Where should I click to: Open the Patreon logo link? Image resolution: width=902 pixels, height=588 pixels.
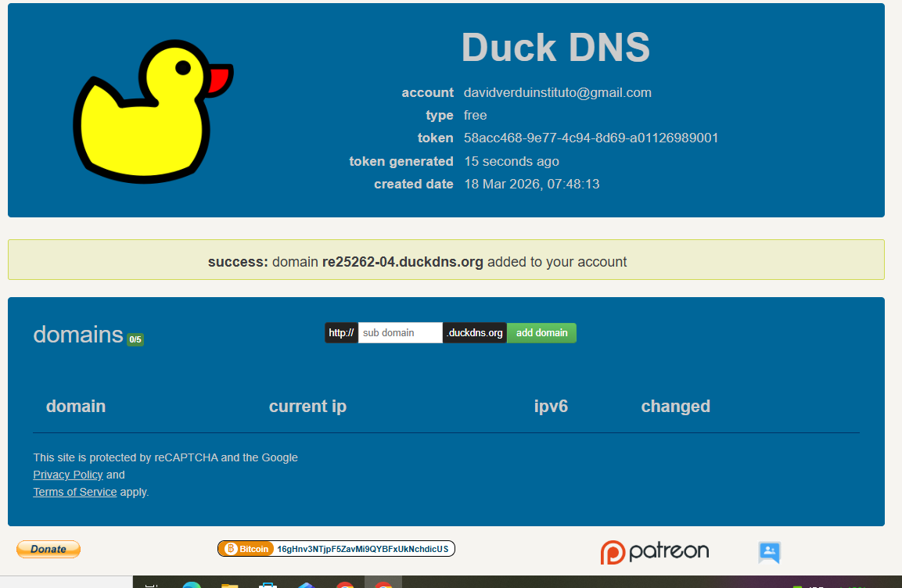coord(655,552)
